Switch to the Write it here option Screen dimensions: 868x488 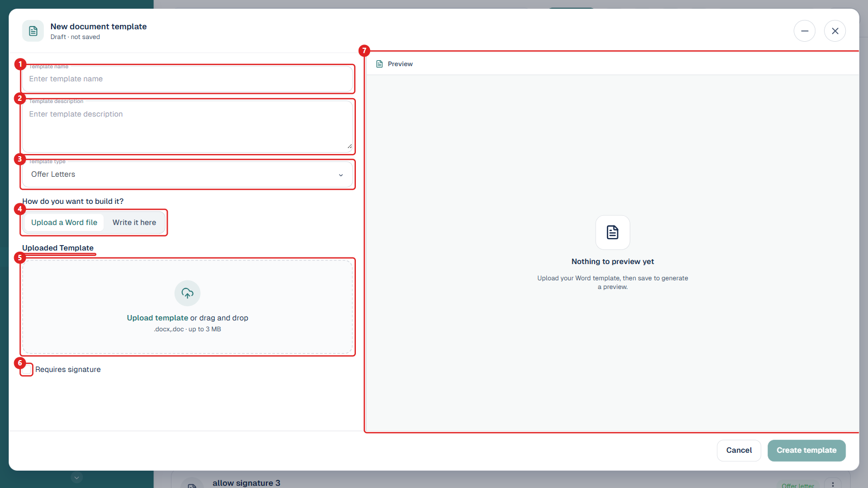tap(135, 223)
